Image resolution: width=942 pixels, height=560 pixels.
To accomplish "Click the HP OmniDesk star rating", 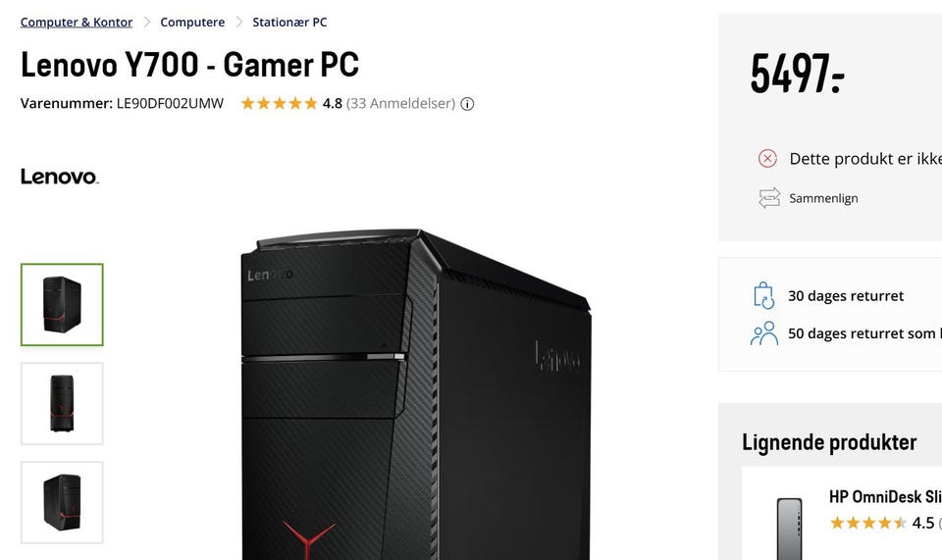I will [867, 523].
